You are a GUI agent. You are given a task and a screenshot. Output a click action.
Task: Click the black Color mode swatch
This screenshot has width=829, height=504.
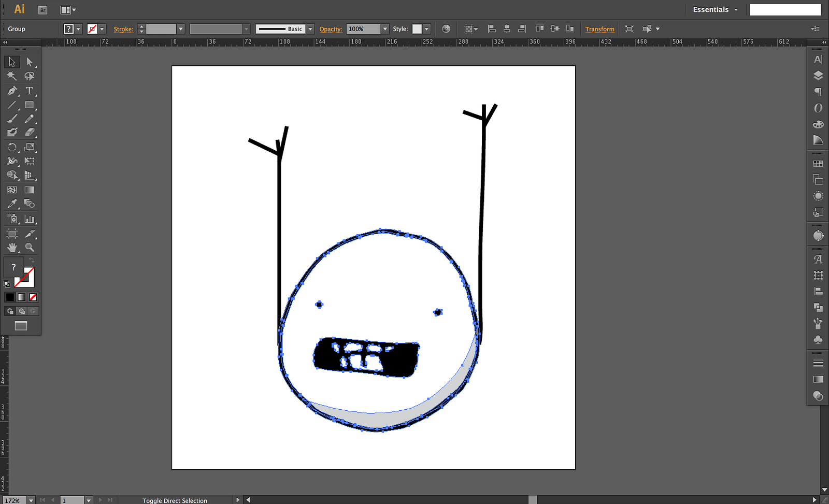click(10, 297)
